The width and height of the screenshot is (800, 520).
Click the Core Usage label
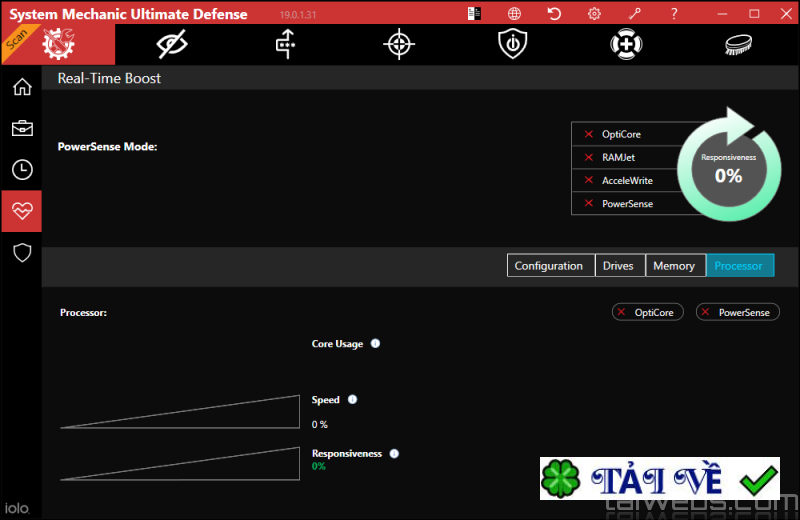[x=337, y=344]
